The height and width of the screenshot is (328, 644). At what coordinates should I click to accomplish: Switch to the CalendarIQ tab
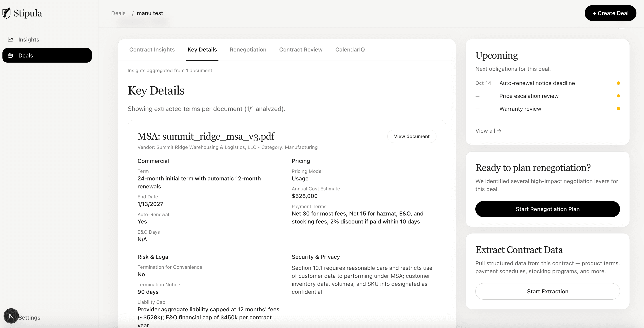tap(350, 49)
